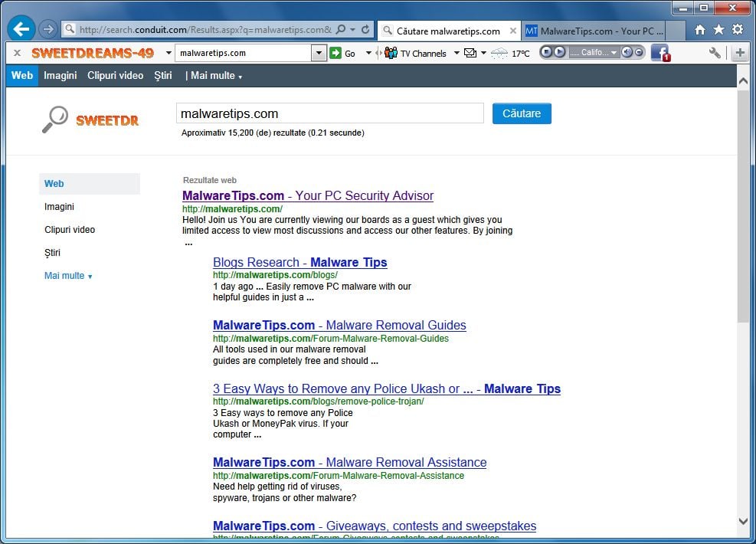Open the browser Home icon
756x544 pixels.
700,30
